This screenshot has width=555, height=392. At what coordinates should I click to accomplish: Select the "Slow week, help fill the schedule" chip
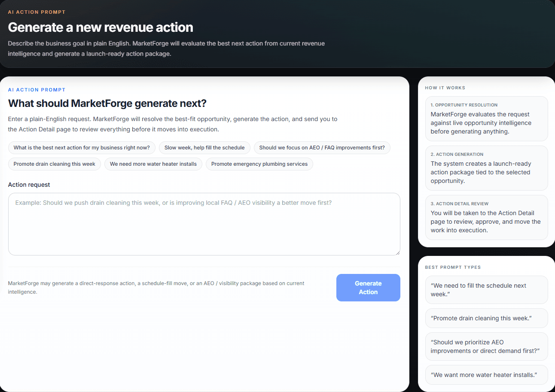click(x=204, y=147)
